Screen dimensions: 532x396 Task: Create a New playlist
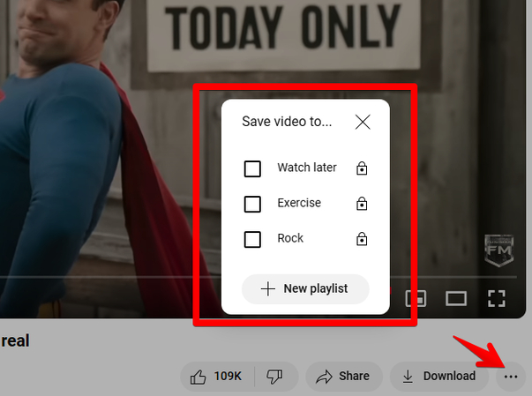[x=305, y=289]
